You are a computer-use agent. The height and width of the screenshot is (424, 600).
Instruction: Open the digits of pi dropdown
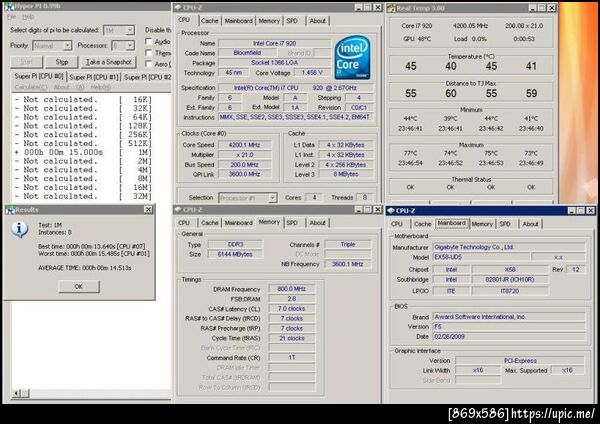pos(130,30)
